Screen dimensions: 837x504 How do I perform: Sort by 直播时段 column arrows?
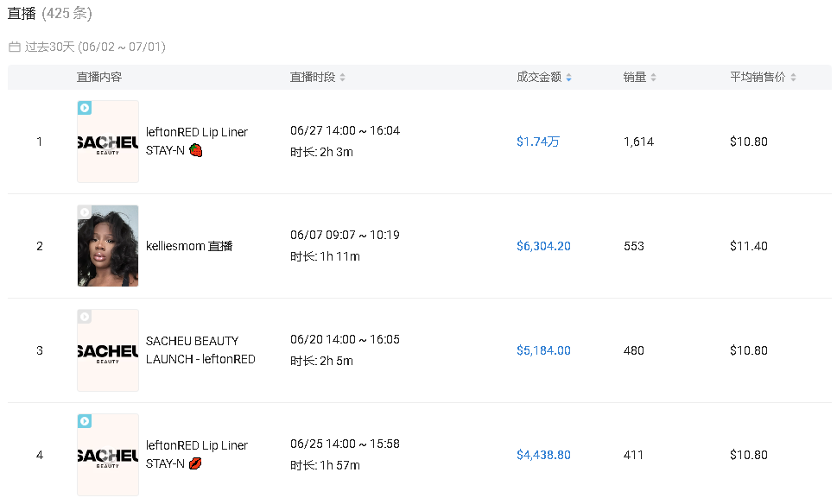point(342,78)
